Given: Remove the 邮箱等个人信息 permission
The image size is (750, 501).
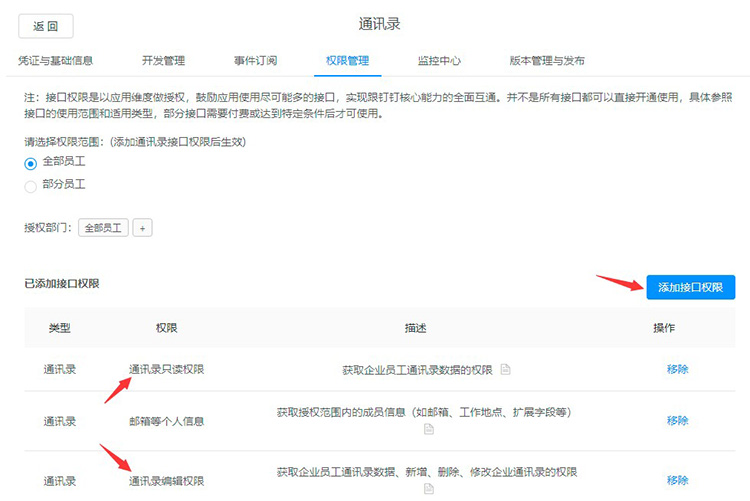Looking at the screenshot, I should 677,421.
